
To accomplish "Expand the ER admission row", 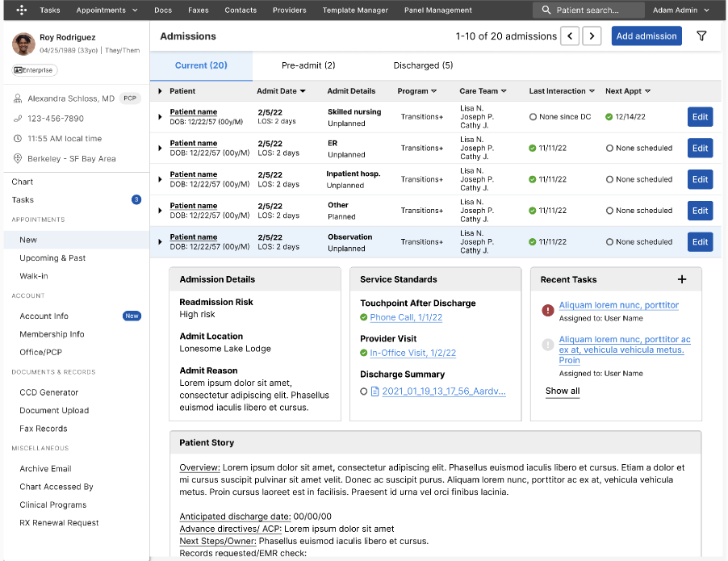I will pos(160,149).
